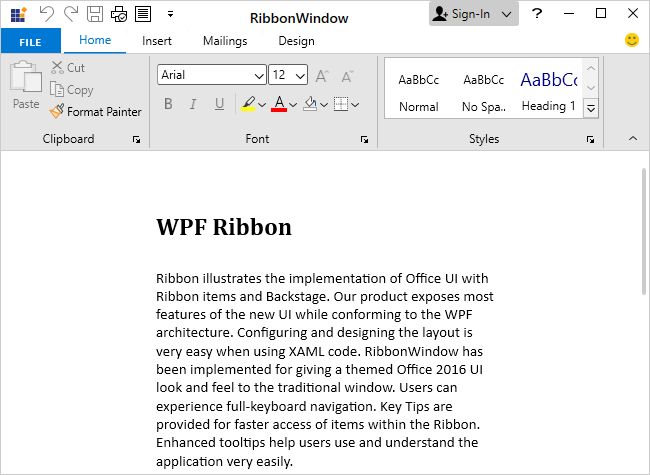The image size is (650, 475).
Task: Click the smiley face feedback icon
Action: tap(632, 41)
